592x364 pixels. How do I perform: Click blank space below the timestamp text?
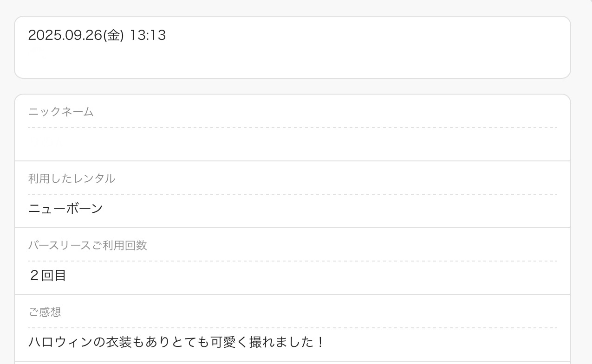tap(293, 60)
